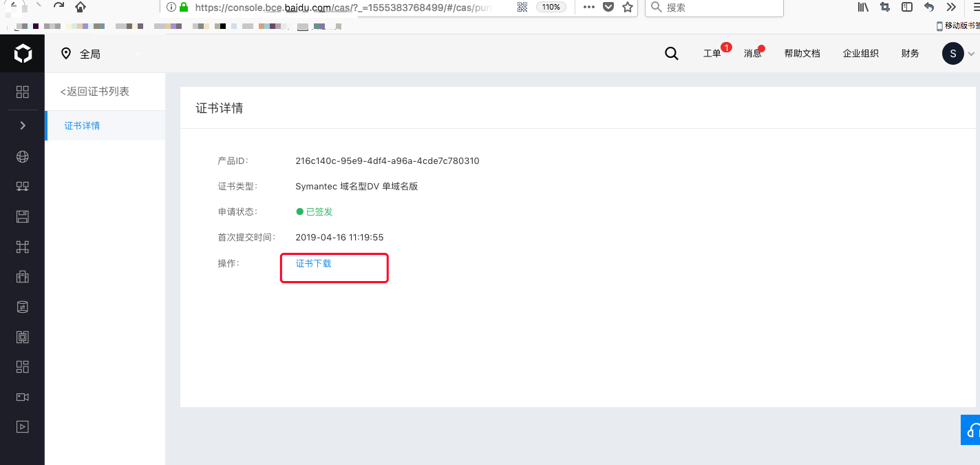Click the globe network icon in sidebar
Image resolution: width=980 pixels, height=465 pixels.
tap(23, 156)
